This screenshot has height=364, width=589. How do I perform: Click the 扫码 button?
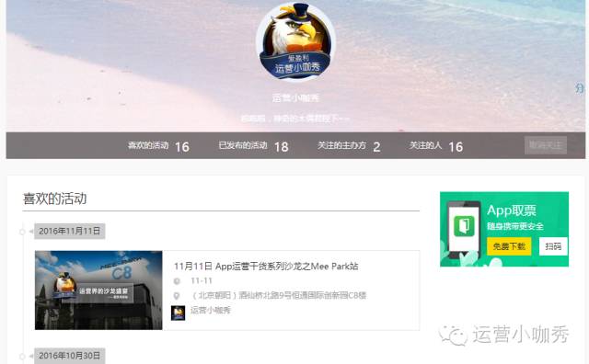pyautogui.click(x=553, y=246)
